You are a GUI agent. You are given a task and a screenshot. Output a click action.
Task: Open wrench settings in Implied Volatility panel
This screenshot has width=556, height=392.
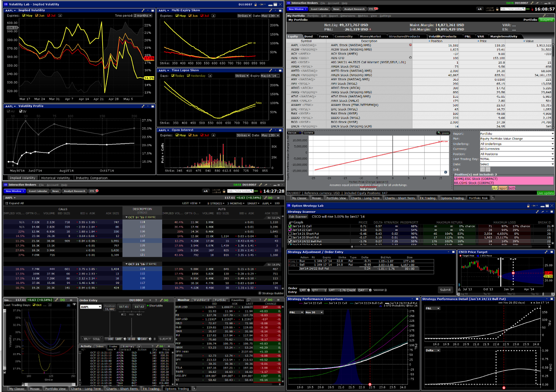pos(143,10)
